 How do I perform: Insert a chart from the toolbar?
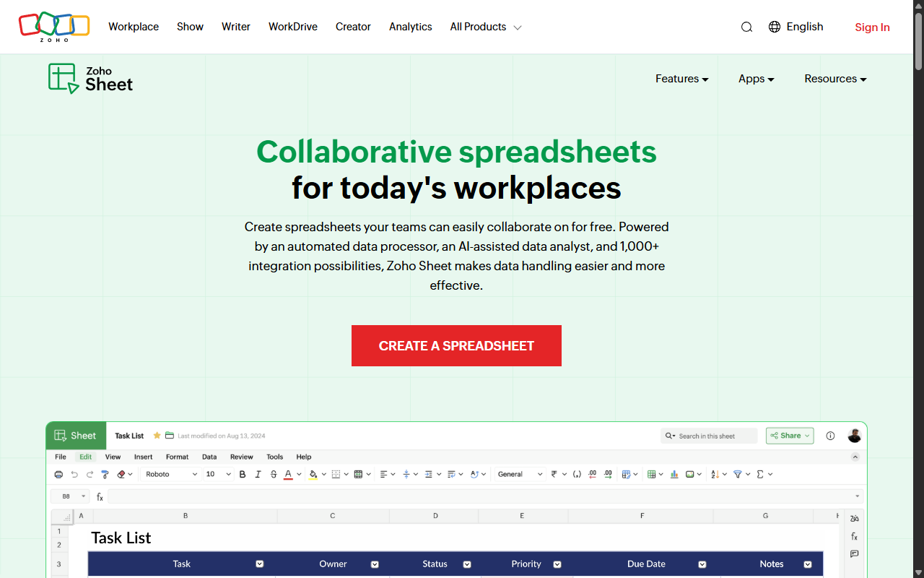[x=674, y=474]
